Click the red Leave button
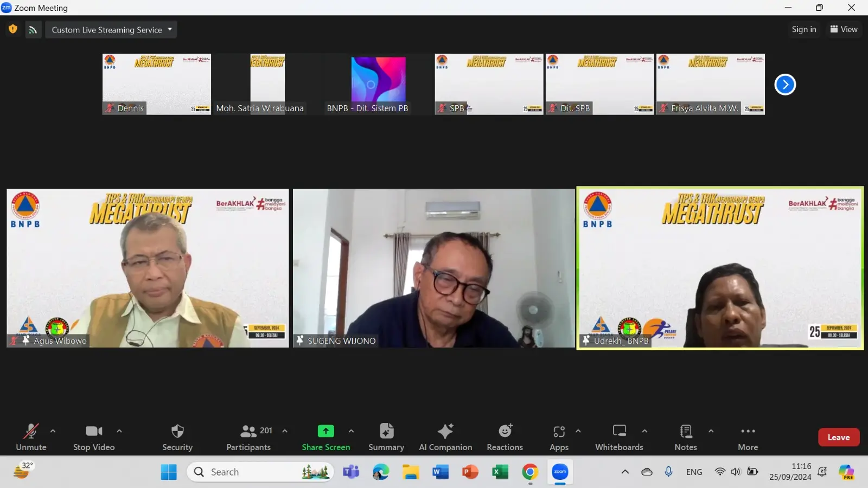Image resolution: width=868 pixels, height=488 pixels. tap(839, 437)
